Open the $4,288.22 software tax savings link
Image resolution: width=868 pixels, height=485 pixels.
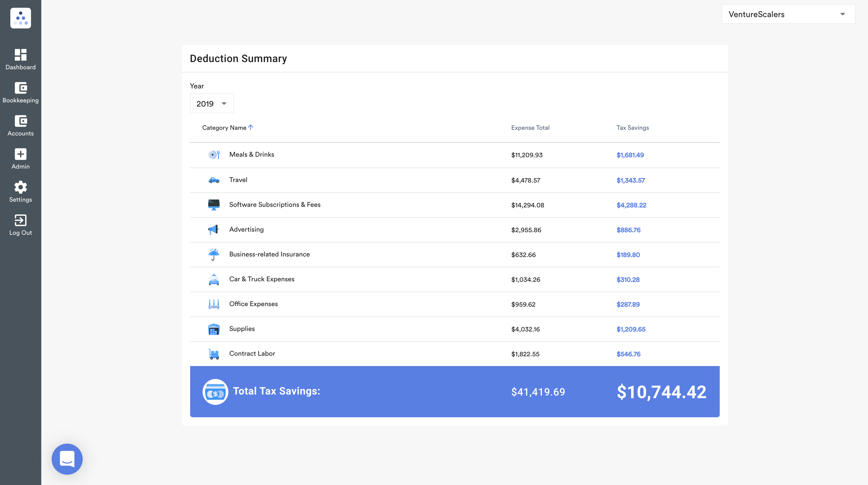click(631, 205)
